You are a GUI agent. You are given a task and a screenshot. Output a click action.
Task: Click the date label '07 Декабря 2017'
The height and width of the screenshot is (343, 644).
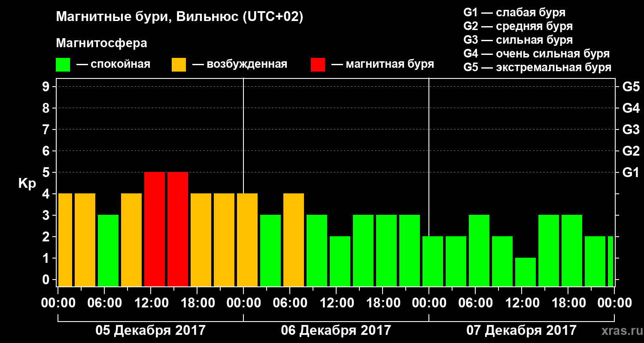tap(522, 331)
